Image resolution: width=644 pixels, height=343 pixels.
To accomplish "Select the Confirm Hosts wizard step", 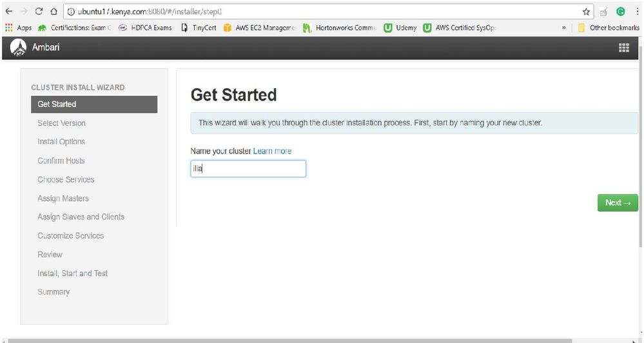I will click(61, 161).
